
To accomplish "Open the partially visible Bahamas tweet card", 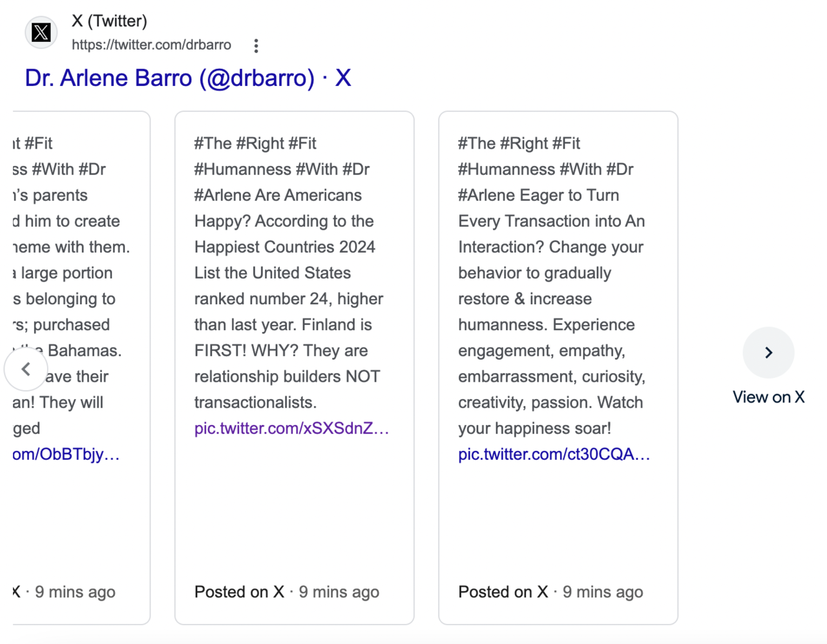I will coord(81,368).
